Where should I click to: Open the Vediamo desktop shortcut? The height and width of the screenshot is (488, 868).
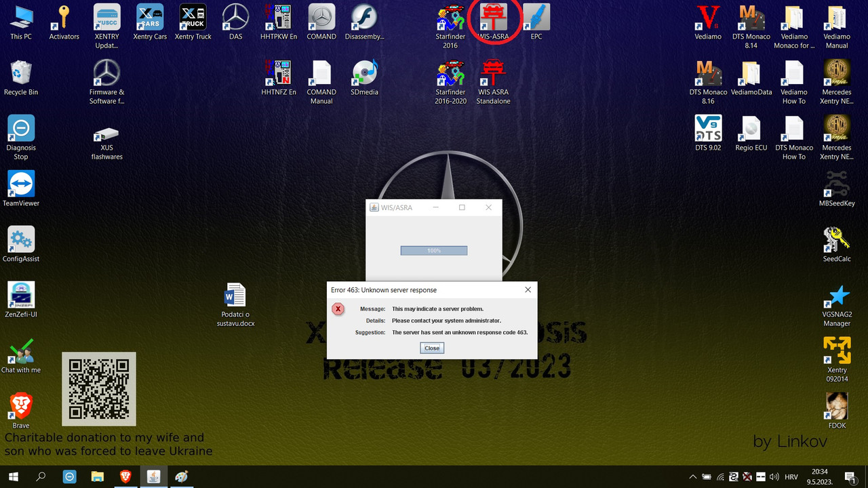click(x=708, y=22)
